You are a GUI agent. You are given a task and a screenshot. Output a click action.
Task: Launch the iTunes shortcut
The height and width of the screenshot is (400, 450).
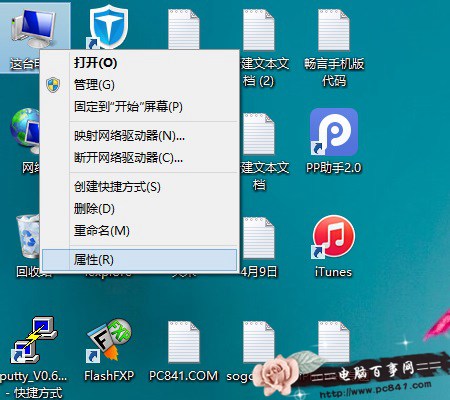[x=334, y=237]
